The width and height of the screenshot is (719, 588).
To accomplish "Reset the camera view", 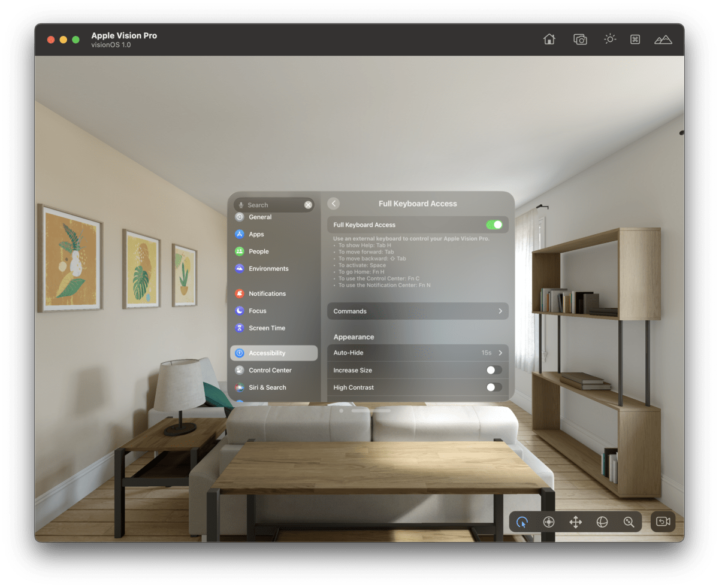I will (x=663, y=522).
